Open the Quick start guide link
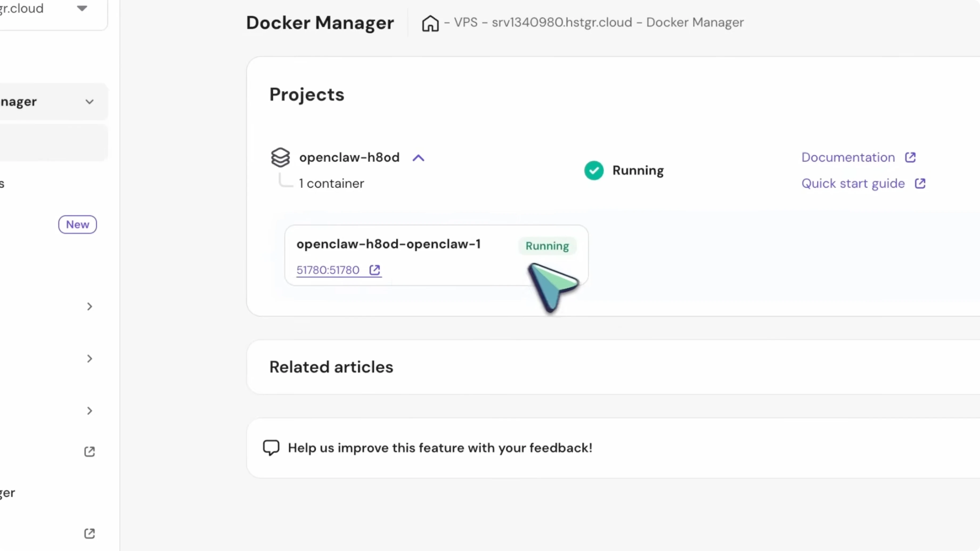Image resolution: width=980 pixels, height=551 pixels. 853,184
